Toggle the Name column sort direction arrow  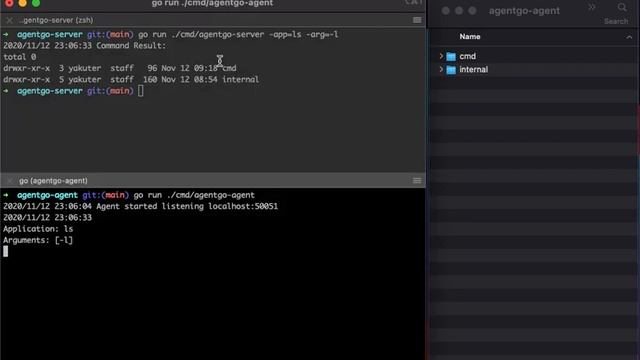click(x=629, y=37)
